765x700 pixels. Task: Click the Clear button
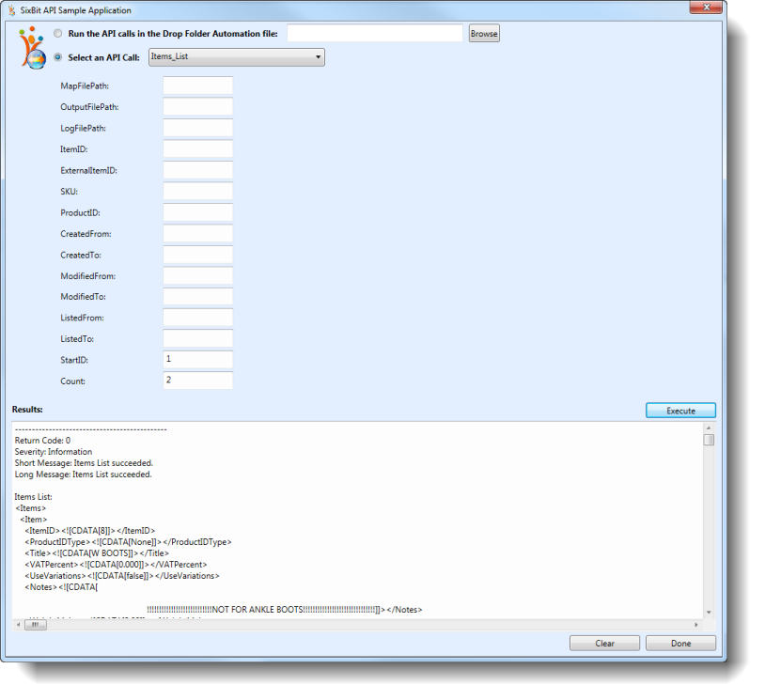click(x=604, y=643)
